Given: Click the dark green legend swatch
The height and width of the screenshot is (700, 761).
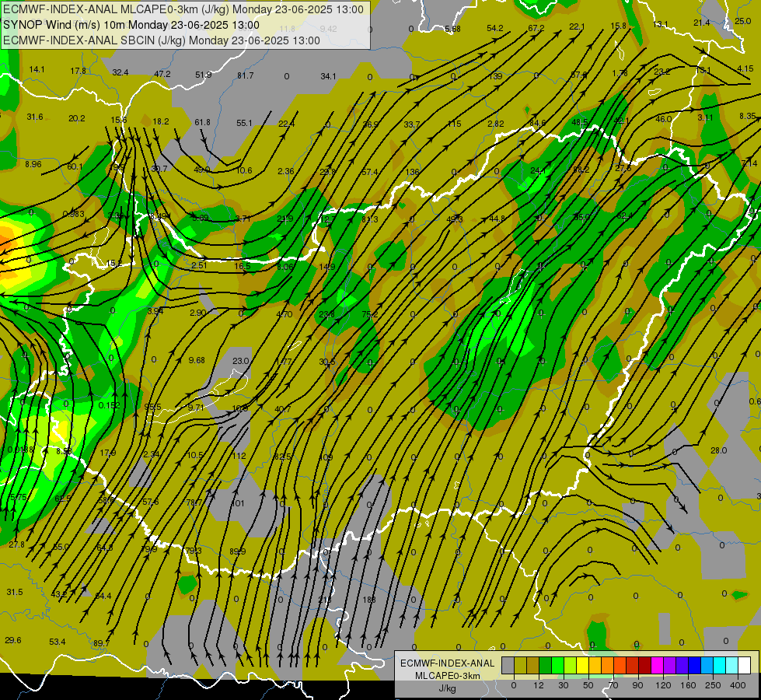Looking at the screenshot, I should [546, 666].
